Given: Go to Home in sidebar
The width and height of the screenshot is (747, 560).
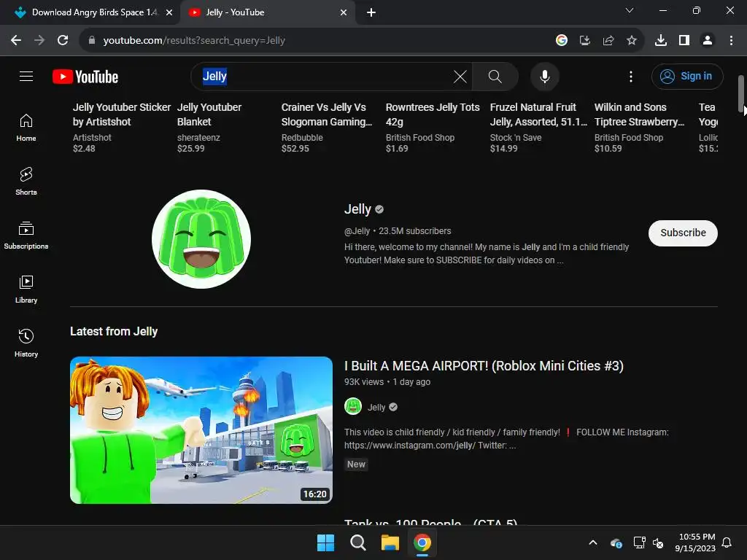Looking at the screenshot, I should (x=26, y=128).
